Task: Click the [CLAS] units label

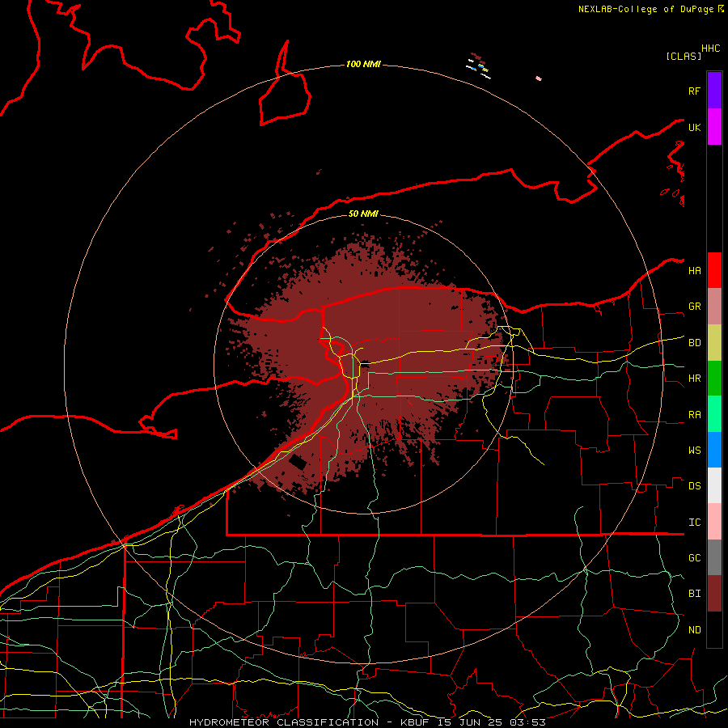Action: coord(684,56)
